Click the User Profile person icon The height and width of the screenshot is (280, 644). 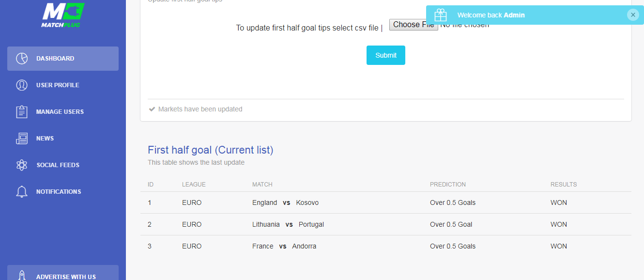[22, 85]
